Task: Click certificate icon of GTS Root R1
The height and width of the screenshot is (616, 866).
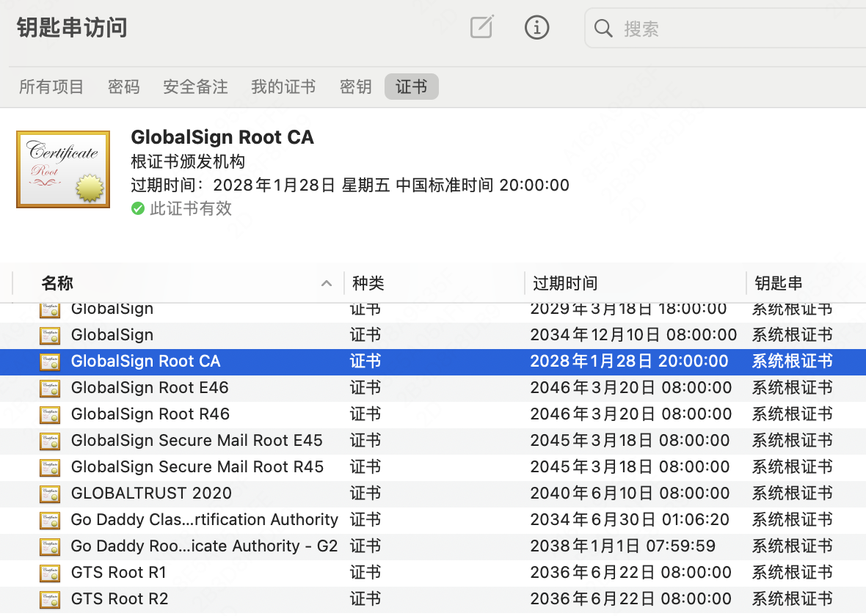Action: [50, 573]
